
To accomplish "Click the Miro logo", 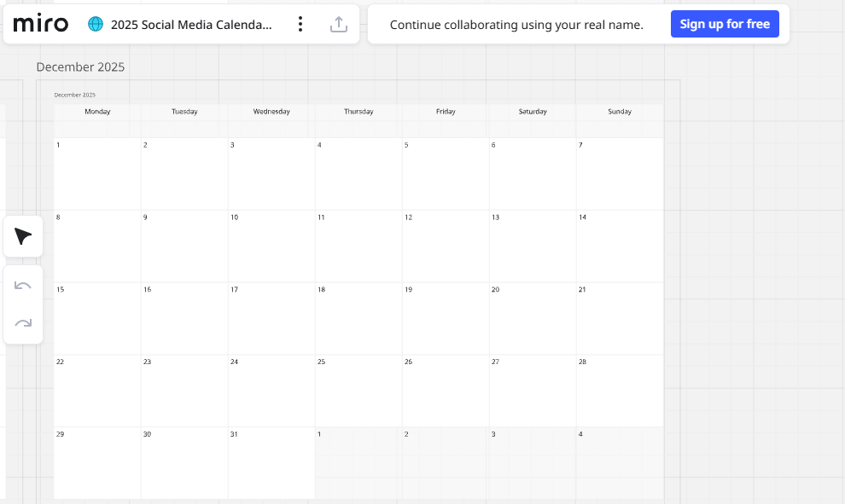I will tap(39, 24).
